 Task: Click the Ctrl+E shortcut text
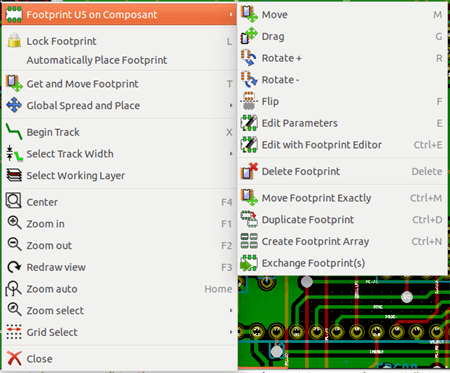coord(428,145)
